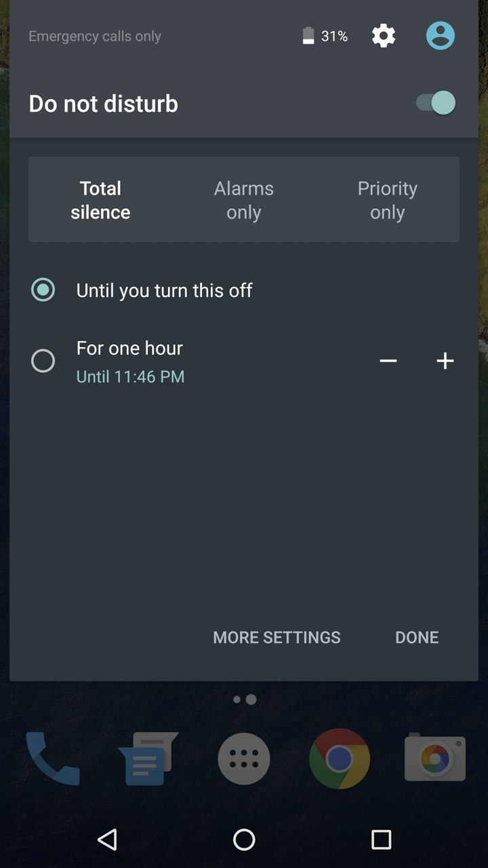Confirm with the DONE button
Image resolution: width=488 pixels, height=868 pixels.
pos(417,637)
